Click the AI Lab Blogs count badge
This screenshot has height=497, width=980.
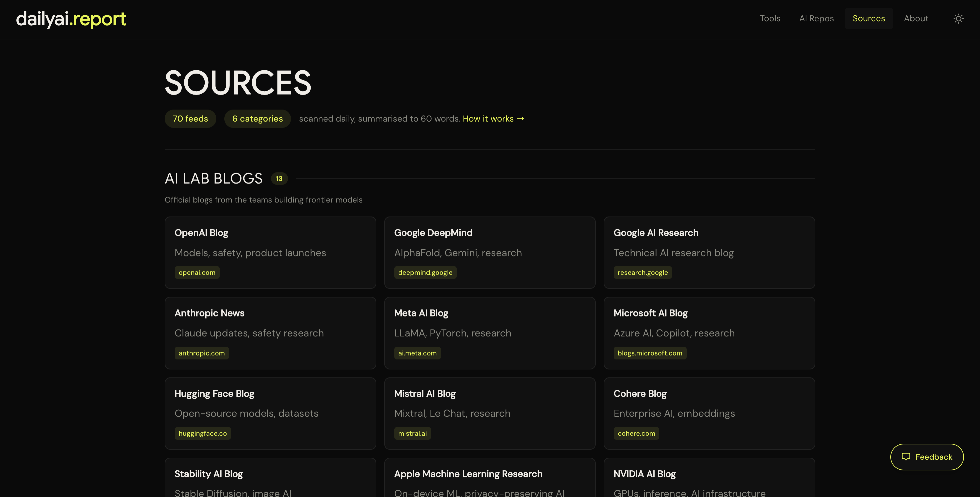click(279, 178)
